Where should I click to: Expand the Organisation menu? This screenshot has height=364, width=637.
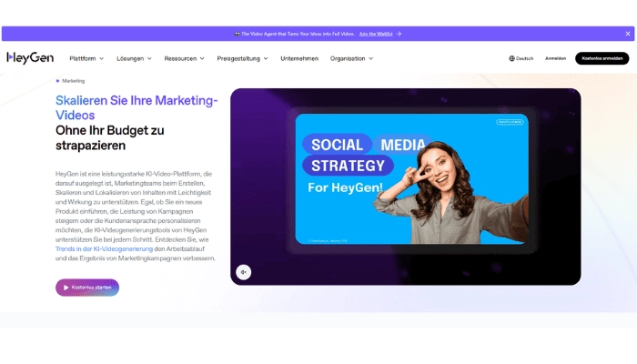pos(351,58)
